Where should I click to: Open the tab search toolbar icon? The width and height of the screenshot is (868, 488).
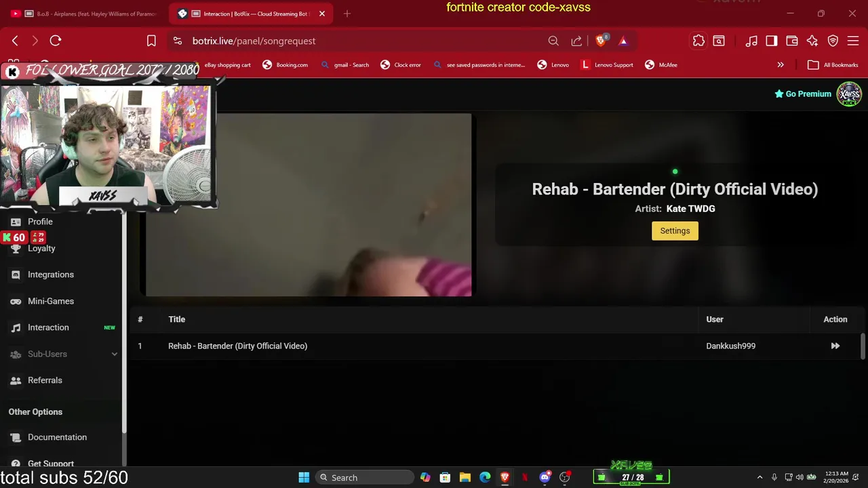click(719, 41)
